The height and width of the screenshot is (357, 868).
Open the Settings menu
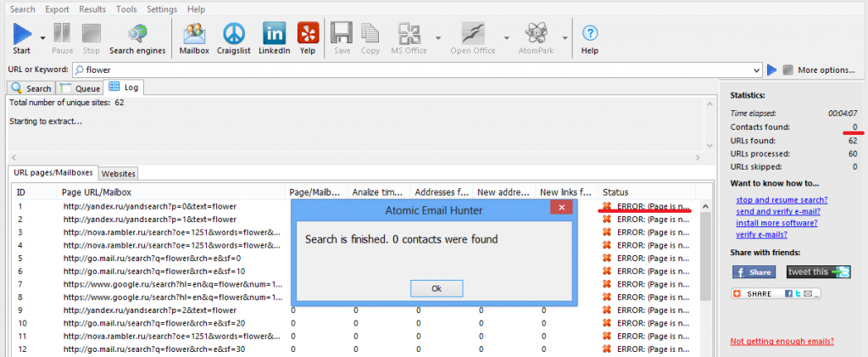pyautogui.click(x=162, y=9)
